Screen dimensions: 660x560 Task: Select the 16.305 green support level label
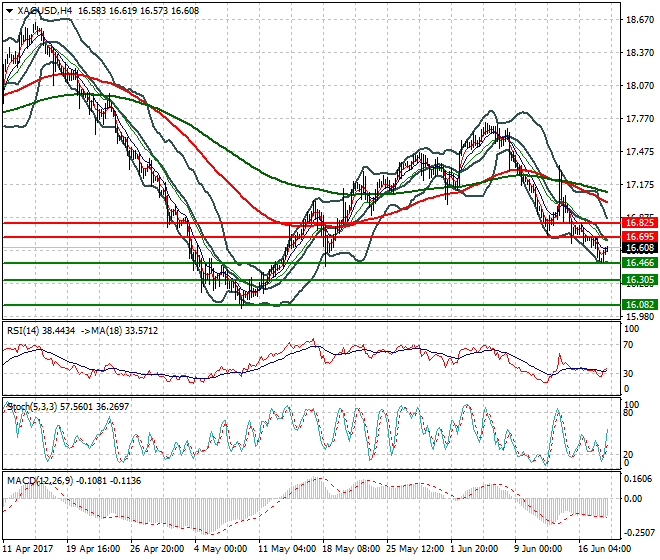(639, 280)
